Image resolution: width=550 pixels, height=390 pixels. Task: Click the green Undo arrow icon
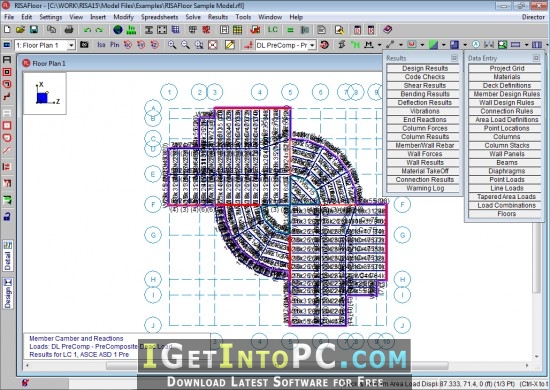coord(87,30)
